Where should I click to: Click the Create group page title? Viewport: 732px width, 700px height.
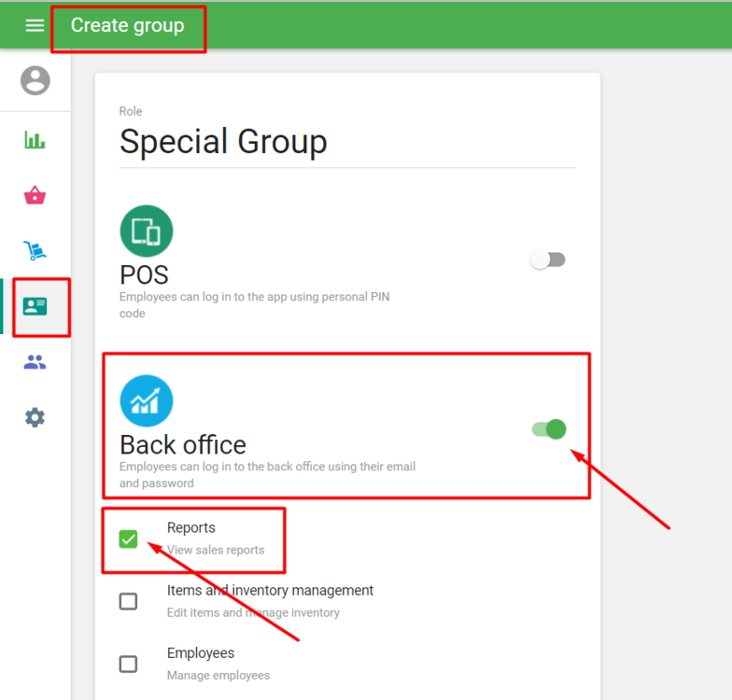click(x=128, y=25)
